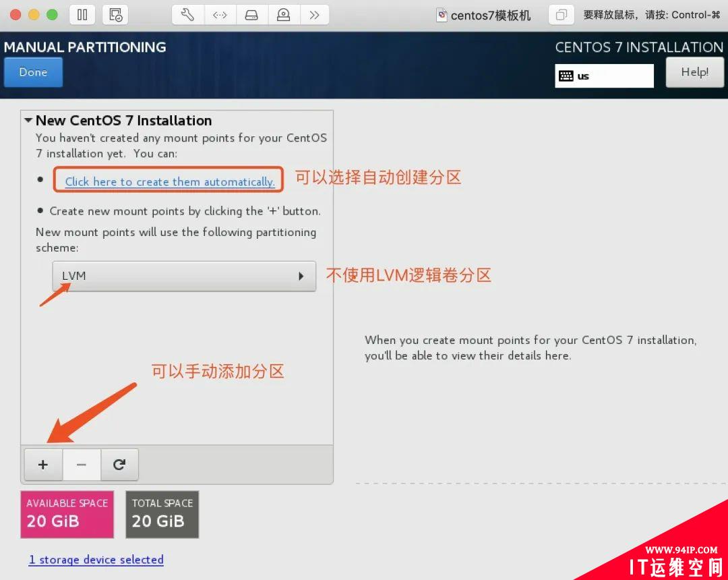Maximize the VM window with the green button
The height and width of the screenshot is (580, 728).
(53, 15)
